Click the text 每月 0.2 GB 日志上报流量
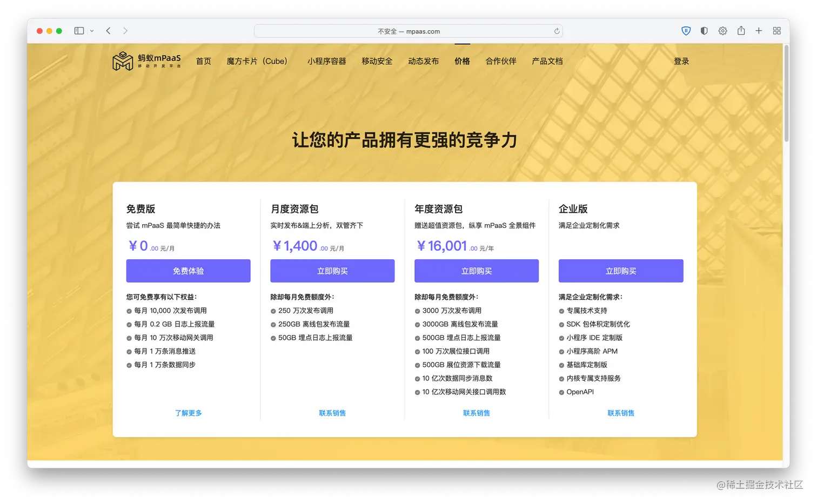 [x=175, y=324]
